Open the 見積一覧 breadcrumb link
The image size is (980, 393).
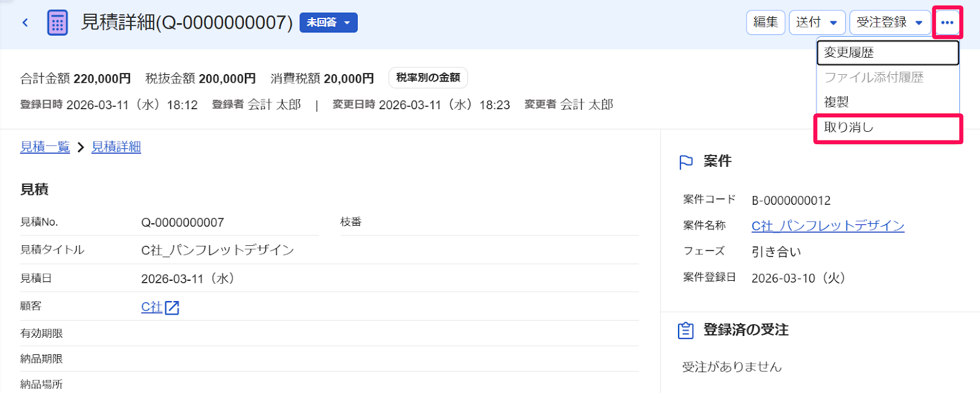[x=45, y=147]
